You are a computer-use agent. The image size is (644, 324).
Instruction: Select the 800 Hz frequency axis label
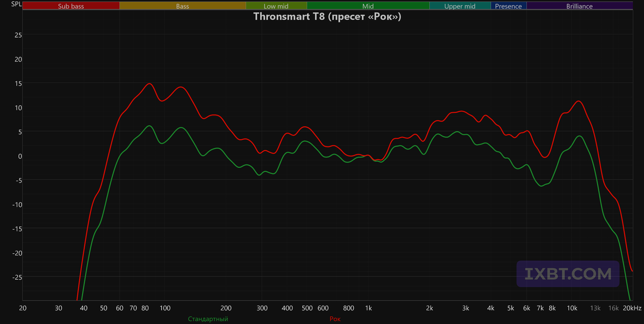click(x=348, y=308)
